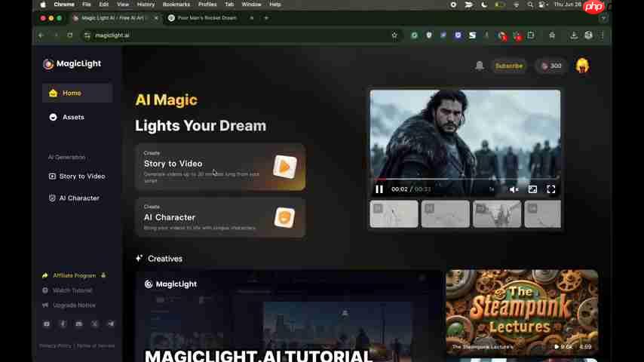Open the tab search dropdown arrow
The image size is (644, 362).
pyautogui.click(x=603, y=18)
